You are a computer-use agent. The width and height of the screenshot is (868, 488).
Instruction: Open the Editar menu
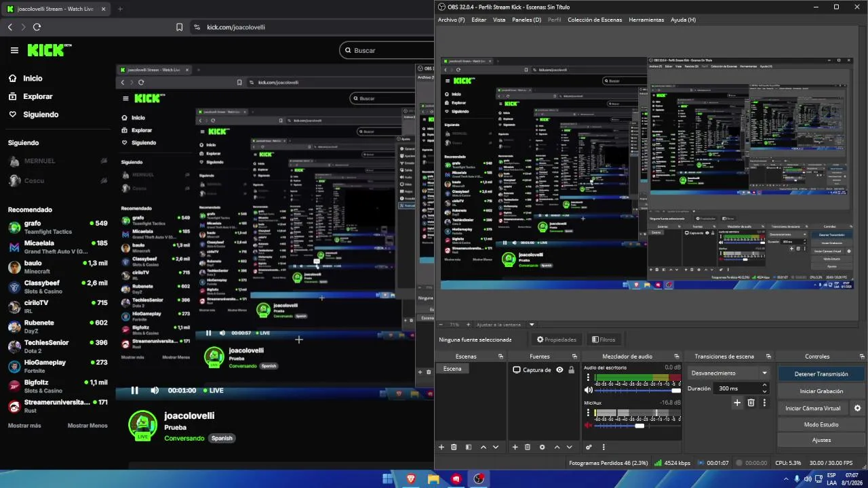pyautogui.click(x=479, y=20)
